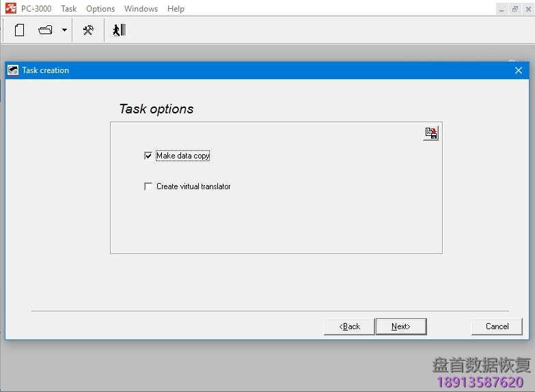Expand the dropdown arrow beside the open folder
This screenshot has height=392, width=535.
click(64, 30)
